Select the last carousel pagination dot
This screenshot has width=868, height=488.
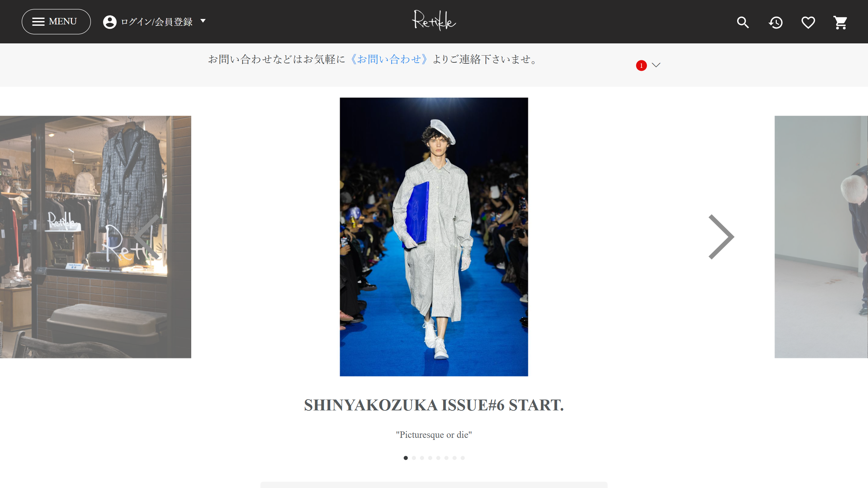pyautogui.click(x=462, y=458)
